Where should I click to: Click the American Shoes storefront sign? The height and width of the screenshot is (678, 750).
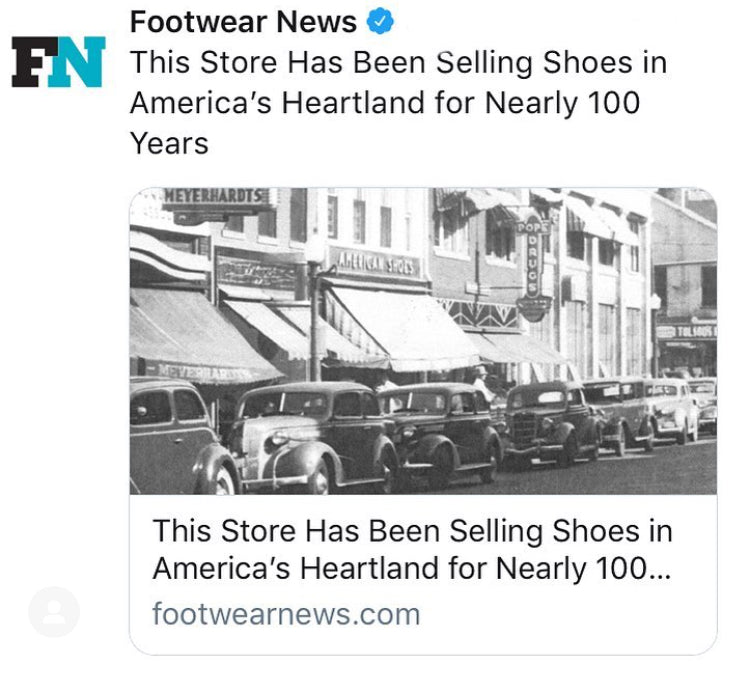[x=376, y=263]
